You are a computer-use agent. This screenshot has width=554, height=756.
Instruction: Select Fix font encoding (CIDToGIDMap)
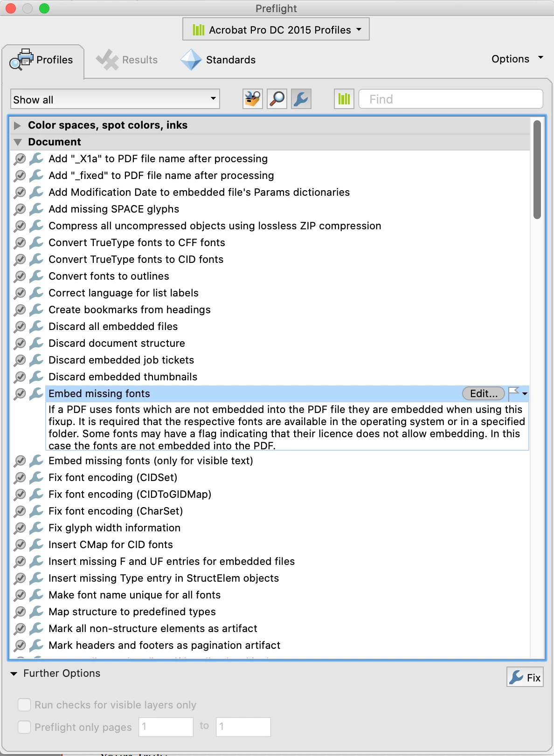point(130,494)
